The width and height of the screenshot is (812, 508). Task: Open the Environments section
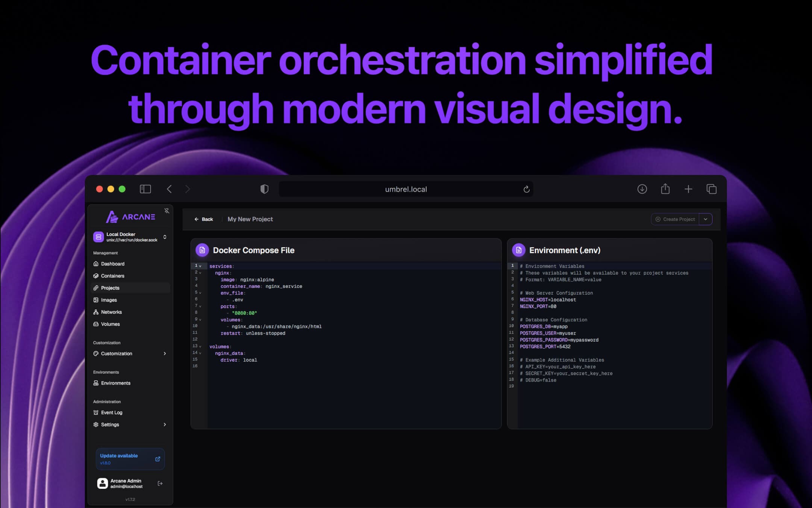coord(116,383)
